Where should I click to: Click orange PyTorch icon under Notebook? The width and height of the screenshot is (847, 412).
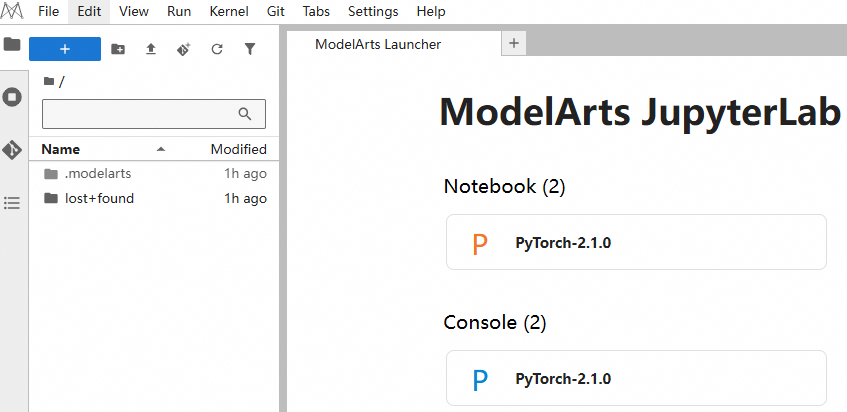pyautogui.click(x=480, y=244)
